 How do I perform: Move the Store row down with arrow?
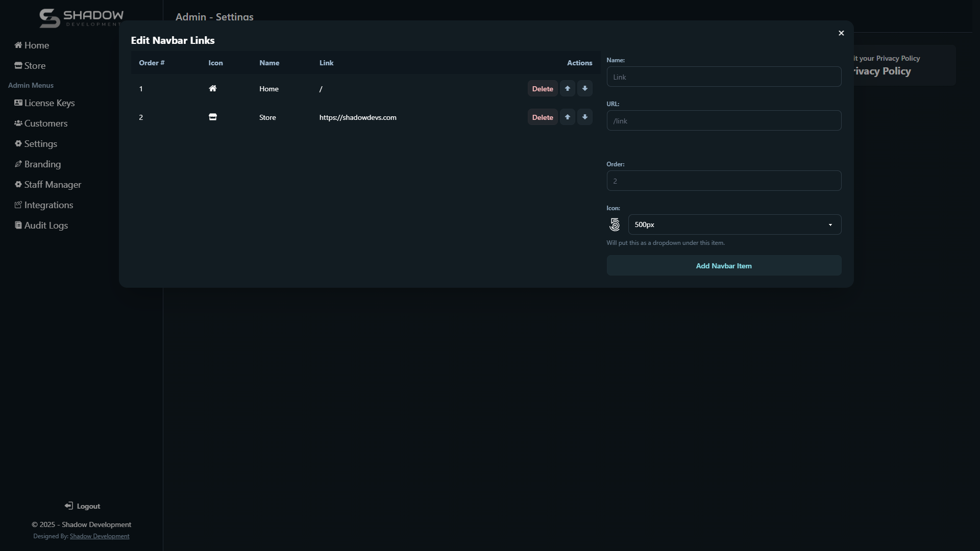[x=584, y=117]
